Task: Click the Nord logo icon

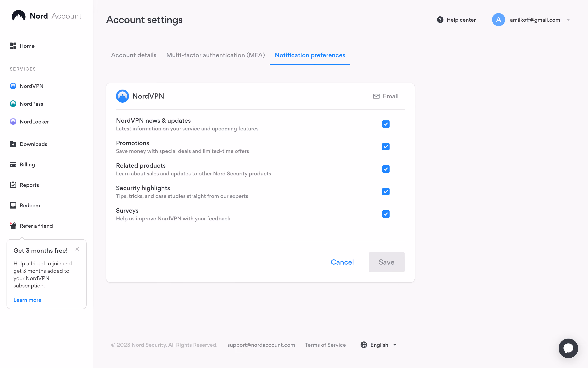Action: (x=18, y=16)
